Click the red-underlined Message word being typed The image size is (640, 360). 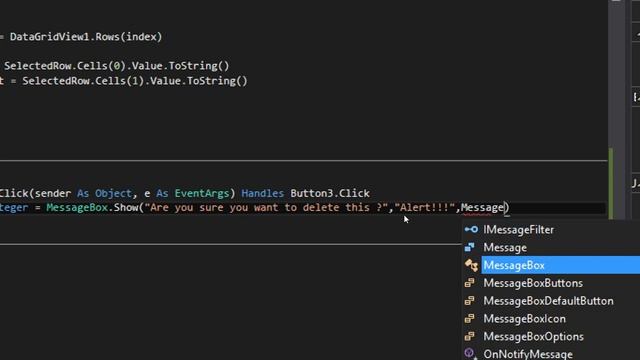(x=482, y=208)
